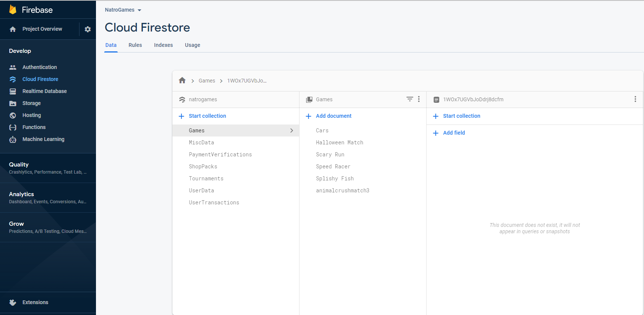
Task: Click Develop section heading
Action: click(20, 51)
